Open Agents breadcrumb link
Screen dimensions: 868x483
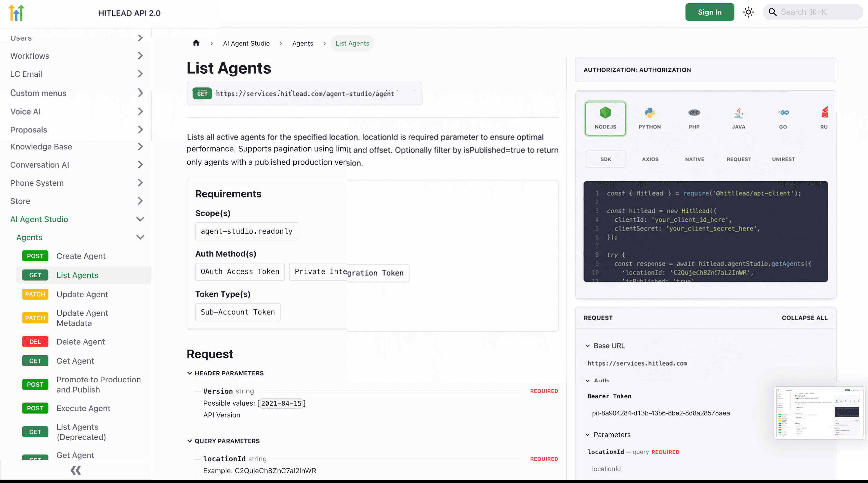303,43
